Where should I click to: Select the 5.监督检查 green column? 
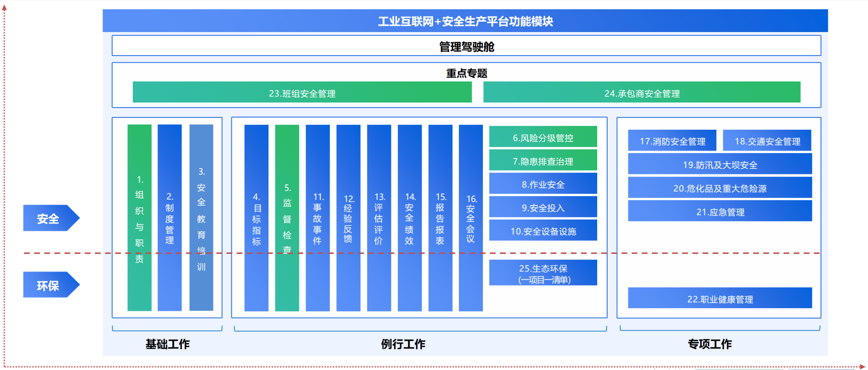[x=287, y=218]
